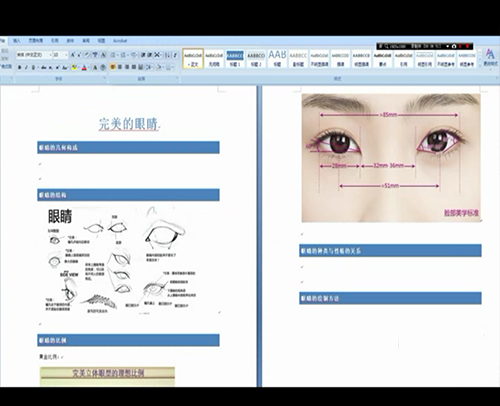Open the 引用 ribbon tab
The image size is (500, 406).
tap(55, 41)
